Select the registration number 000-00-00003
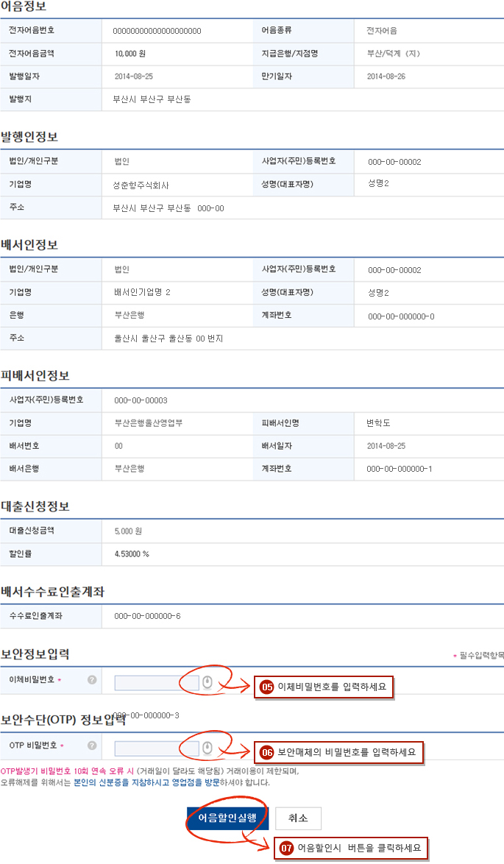This screenshot has width=504, height=864. click(x=141, y=400)
